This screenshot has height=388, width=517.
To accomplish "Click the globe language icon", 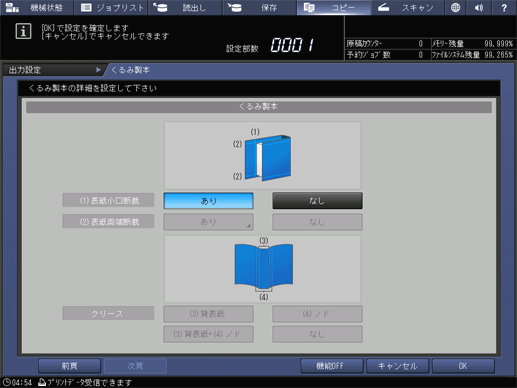I will click(455, 7).
